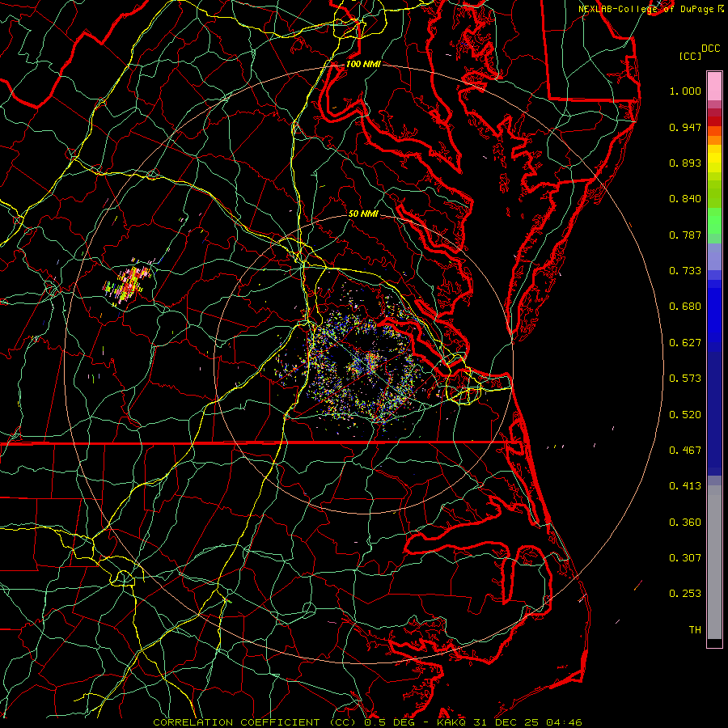Screen dimensions: 728x728
Task: Select the 1.000 legend value
Action: click(x=685, y=91)
